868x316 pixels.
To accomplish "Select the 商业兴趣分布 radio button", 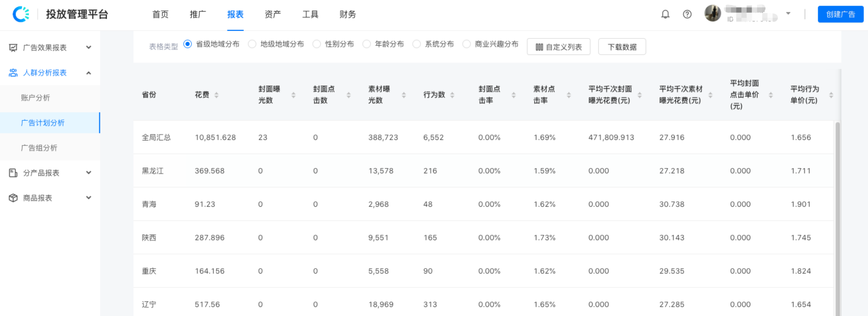I will 466,44.
